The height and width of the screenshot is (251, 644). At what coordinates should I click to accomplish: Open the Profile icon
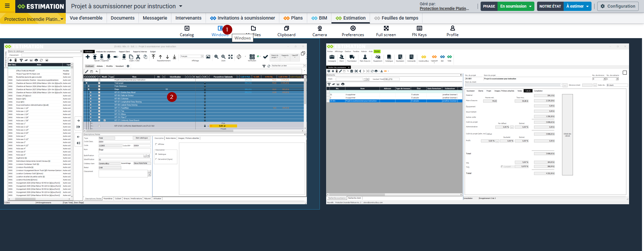click(452, 31)
